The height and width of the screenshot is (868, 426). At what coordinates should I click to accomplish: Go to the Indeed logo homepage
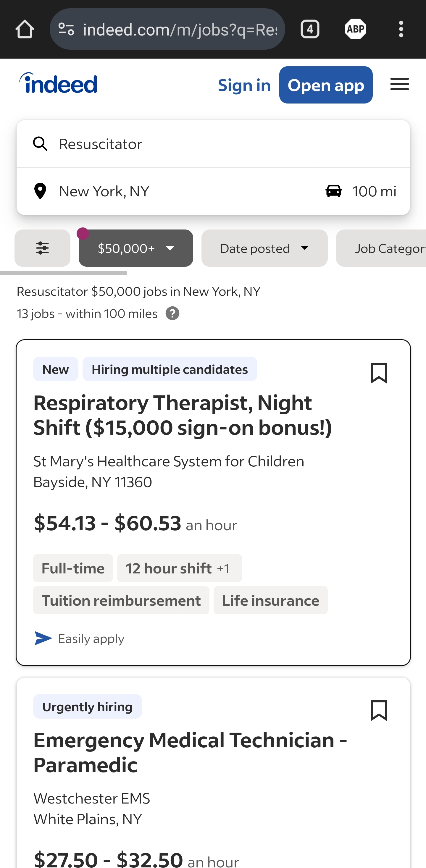pyautogui.click(x=59, y=84)
